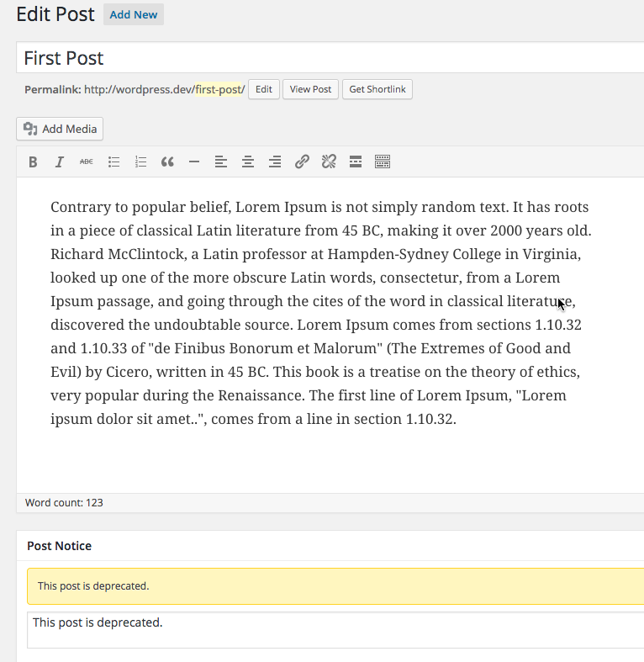Click the Edit Post page heading
Screen dimensions: 644x662
click(55, 14)
